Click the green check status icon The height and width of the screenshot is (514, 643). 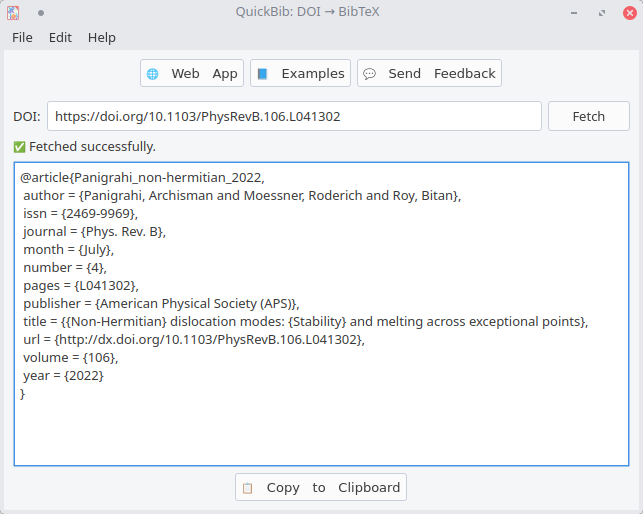click(x=19, y=147)
